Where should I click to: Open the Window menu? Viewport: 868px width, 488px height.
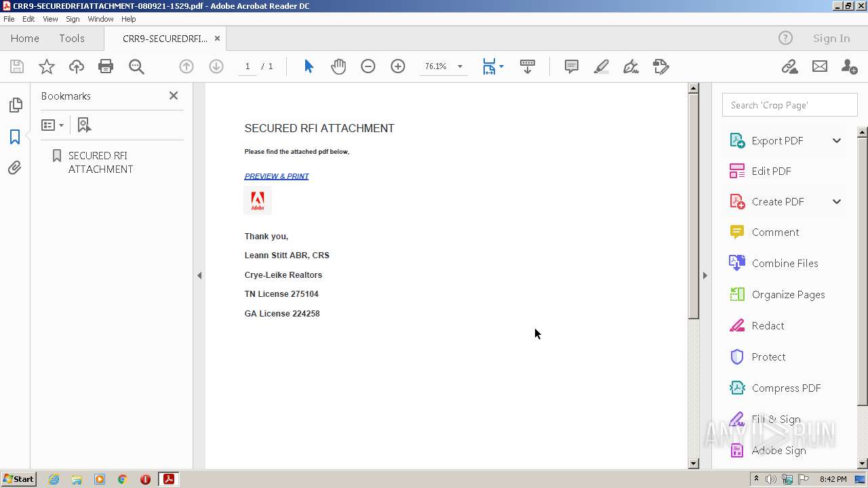click(x=100, y=19)
